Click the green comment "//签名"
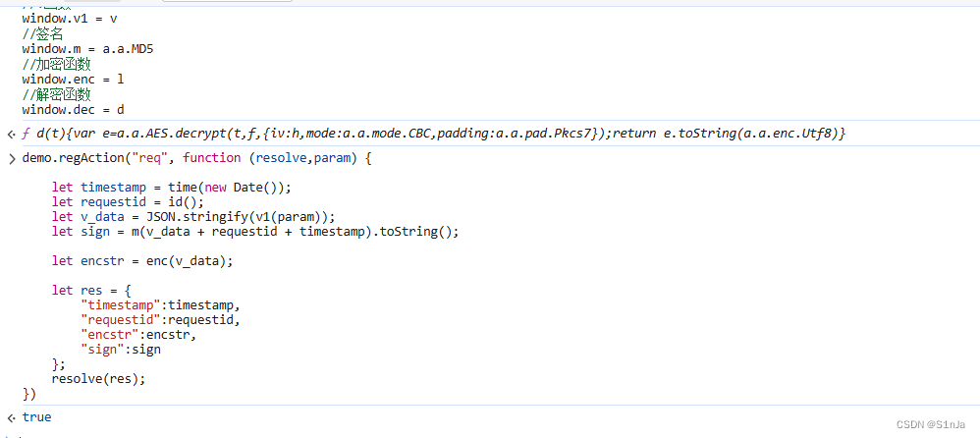Viewport: 980px width, 438px height. pos(42,33)
